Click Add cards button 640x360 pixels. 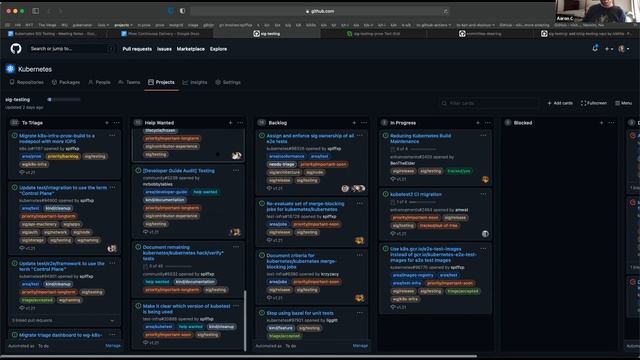[x=560, y=103]
